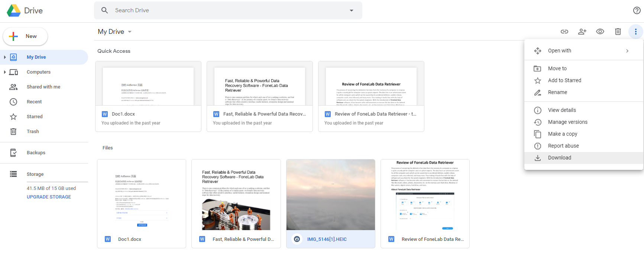Click the get shareable link icon
The image size is (644, 255).
click(x=564, y=32)
